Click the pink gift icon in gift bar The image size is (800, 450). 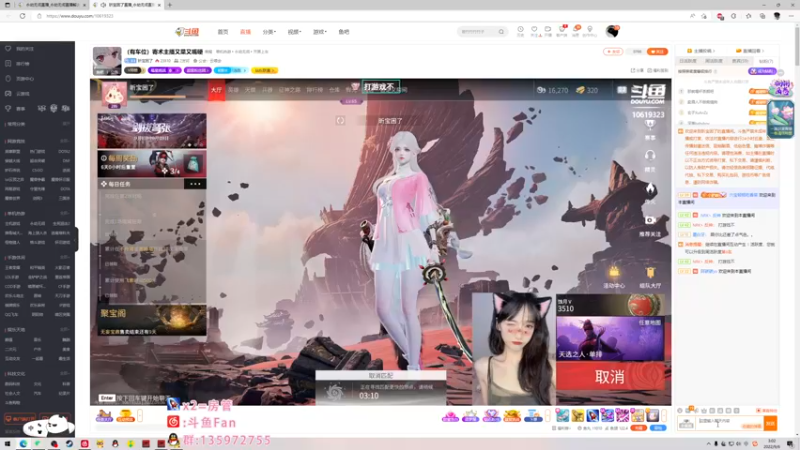coord(451,416)
